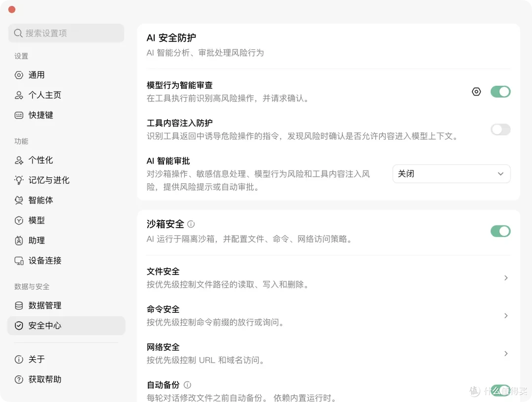Click the search magnifier icon in sidebar
Viewport: 532px width, 402px height.
coord(18,33)
